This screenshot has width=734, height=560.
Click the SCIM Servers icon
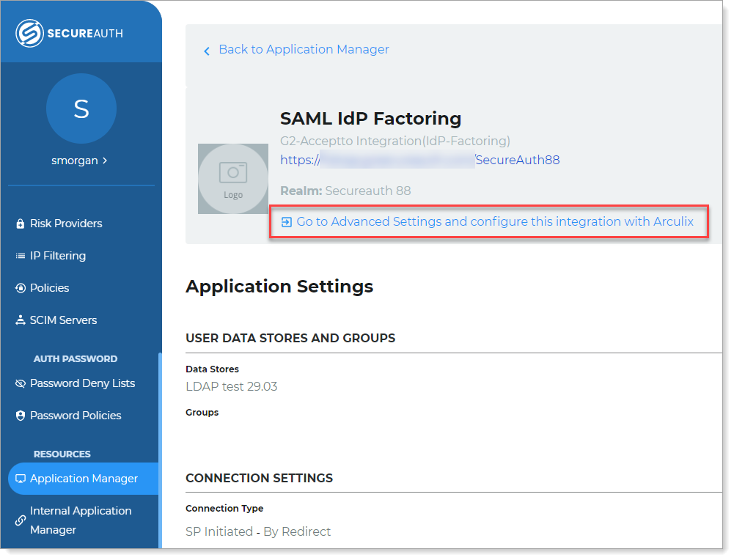21,320
